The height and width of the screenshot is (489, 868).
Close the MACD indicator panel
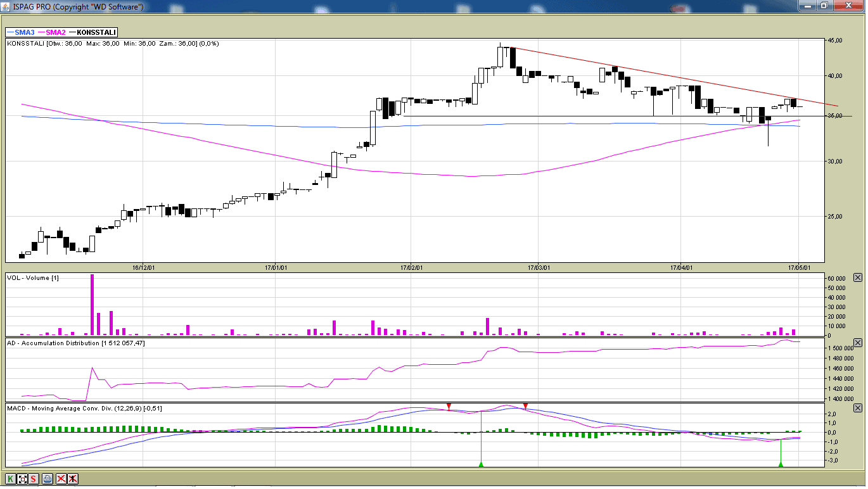[x=858, y=409]
